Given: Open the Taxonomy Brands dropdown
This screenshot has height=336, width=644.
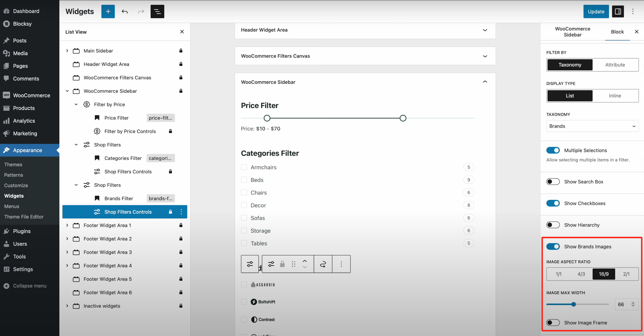Looking at the screenshot, I should coord(592,126).
